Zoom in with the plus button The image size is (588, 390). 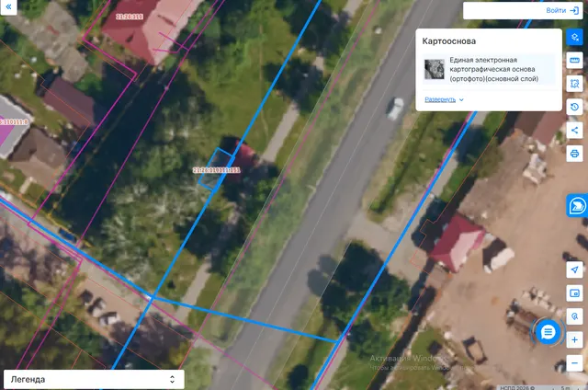tap(574, 340)
